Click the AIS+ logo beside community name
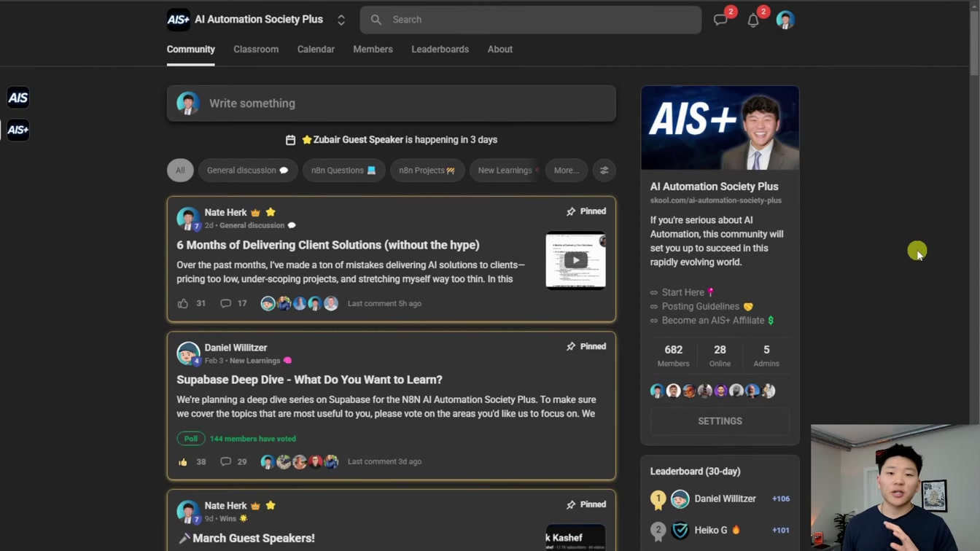This screenshot has width=980, height=551. tap(178, 20)
